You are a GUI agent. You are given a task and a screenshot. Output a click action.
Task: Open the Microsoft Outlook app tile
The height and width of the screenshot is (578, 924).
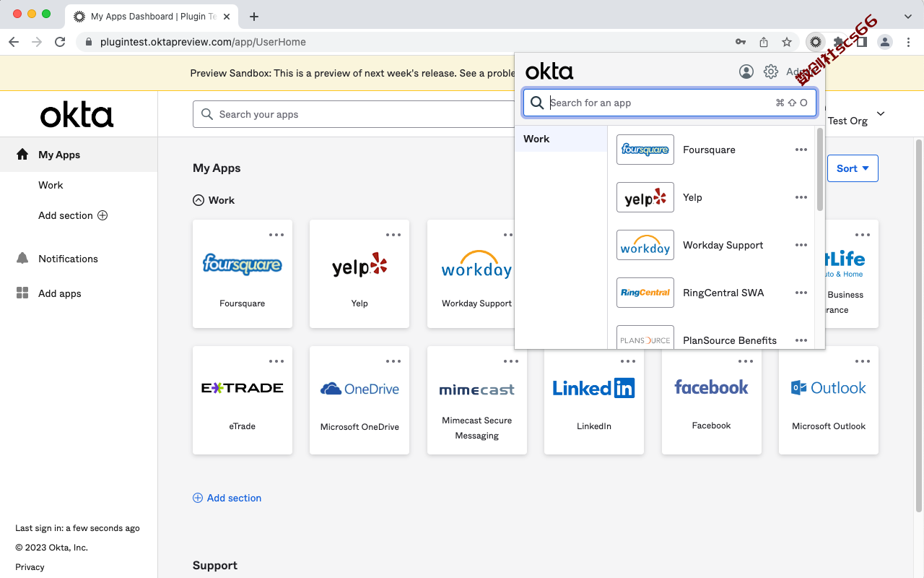pyautogui.click(x=829, y=400)
